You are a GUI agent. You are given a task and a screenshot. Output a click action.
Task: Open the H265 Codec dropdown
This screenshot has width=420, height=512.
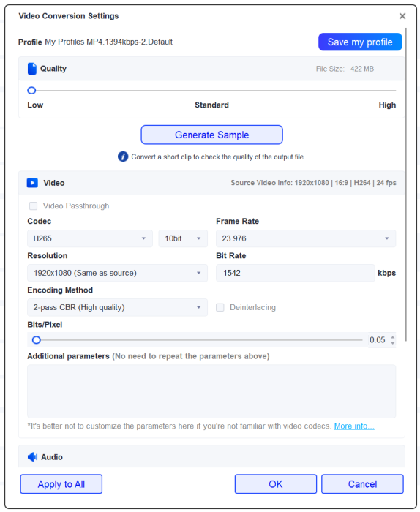90,238
